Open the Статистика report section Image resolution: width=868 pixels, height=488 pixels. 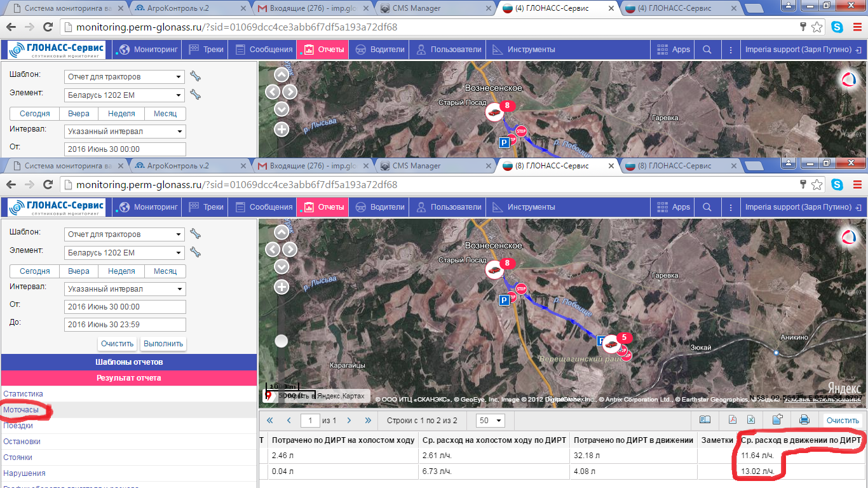[24, 394]
